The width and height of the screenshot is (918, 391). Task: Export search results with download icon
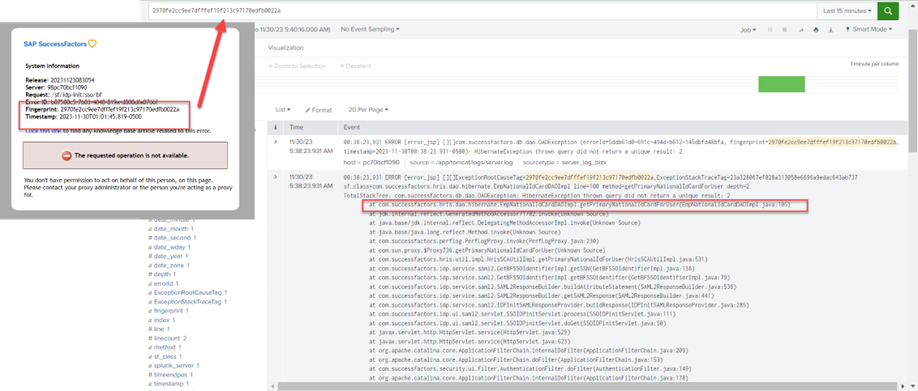(x=831, y=29)
